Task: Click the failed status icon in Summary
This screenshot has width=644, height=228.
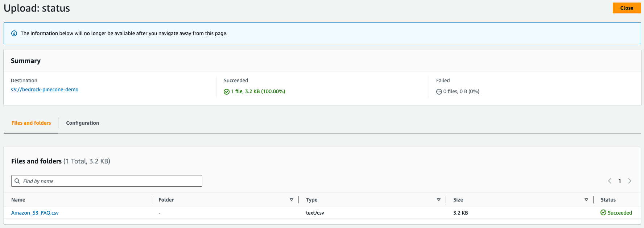Action: (x=439, y=92)
